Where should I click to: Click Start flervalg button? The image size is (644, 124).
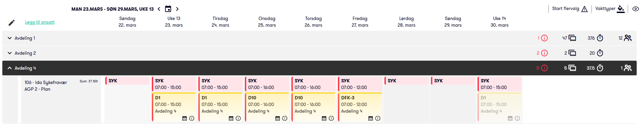570,9
